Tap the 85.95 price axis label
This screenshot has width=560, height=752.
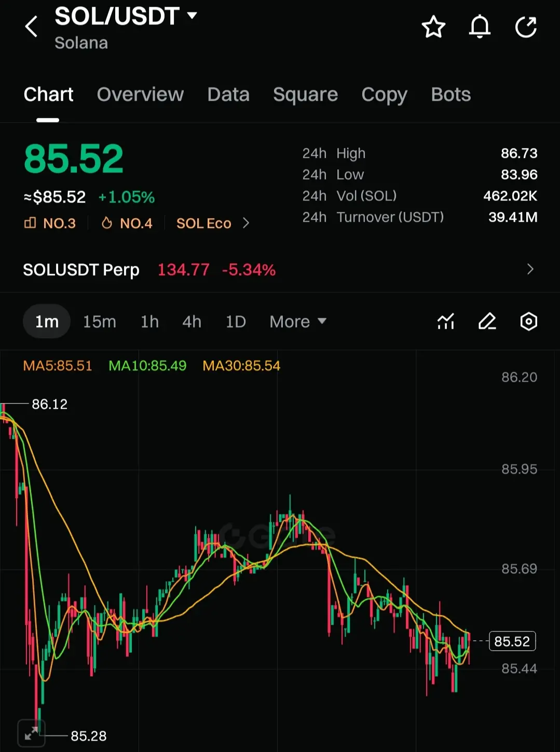(519, 469)
